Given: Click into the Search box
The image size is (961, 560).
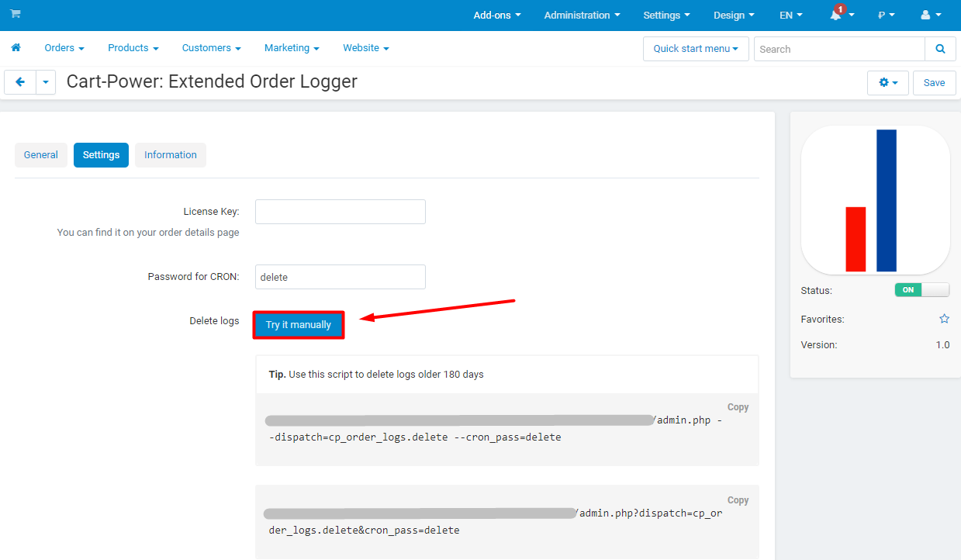Looking at the screenshot, I should click(x=839, y=49).
